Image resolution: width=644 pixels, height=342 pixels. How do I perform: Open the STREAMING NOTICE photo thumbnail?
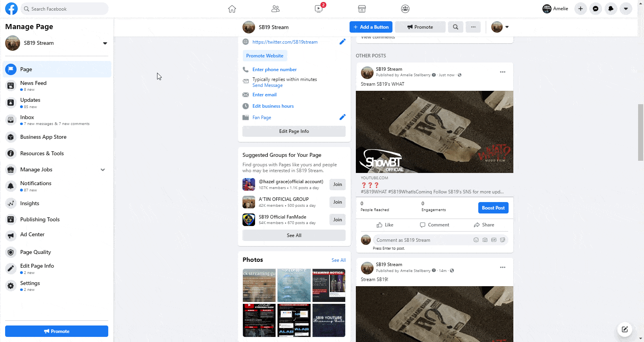tap(329, 285)
